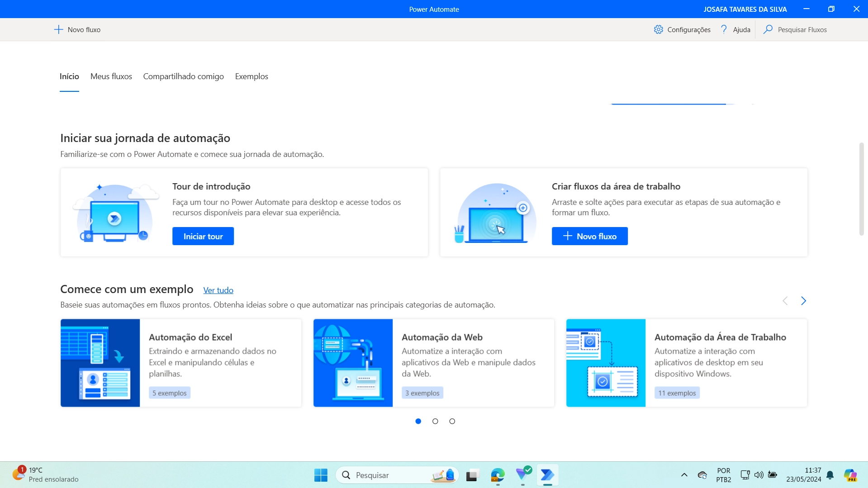Click Criar fluxos da área de trabalho heading
This screenshot has height=488, width=868.
point(616,186)
